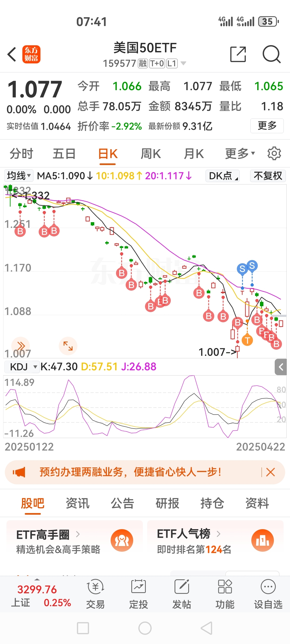This screenshot has height=644, width=290.
Task: Tap the 东方财富 app logo
Action: (x=31, y=54)
